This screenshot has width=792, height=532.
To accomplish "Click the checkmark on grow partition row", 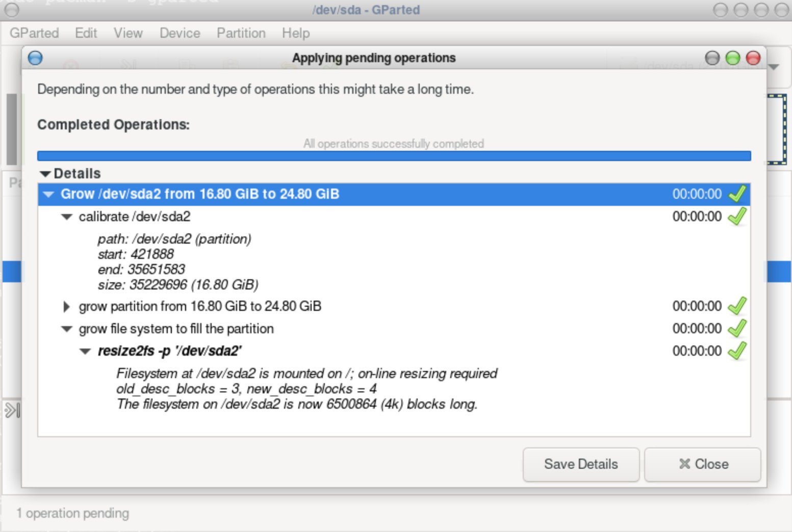I will click(737, 306).
